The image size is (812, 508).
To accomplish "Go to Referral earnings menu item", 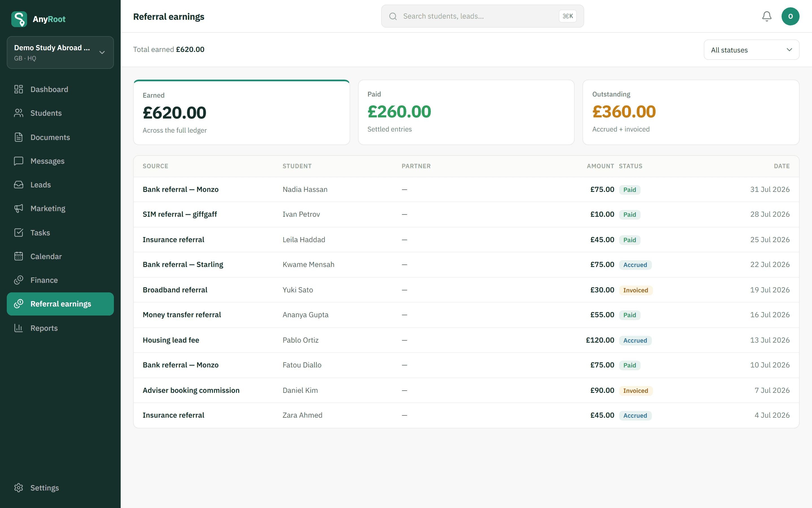I will [x=60, y=304].
